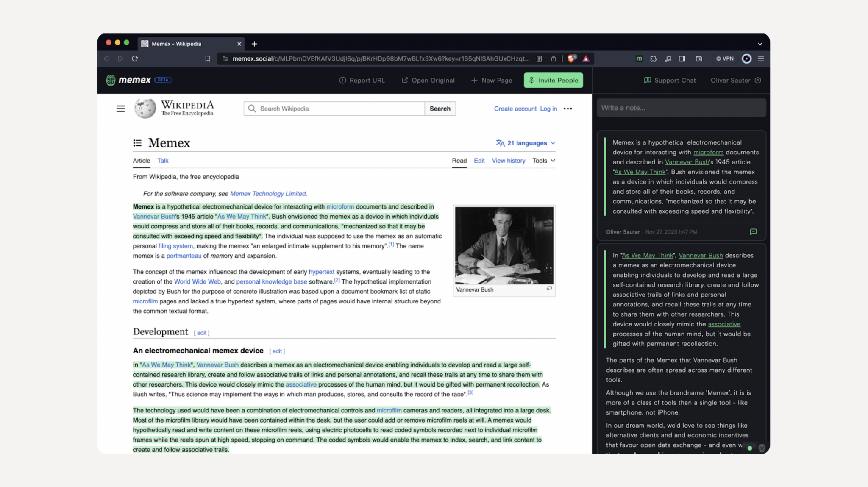Select the Wikipedia search magnifier icon
The width and height of the screenshot is (868, 487).
click(252, 109)
